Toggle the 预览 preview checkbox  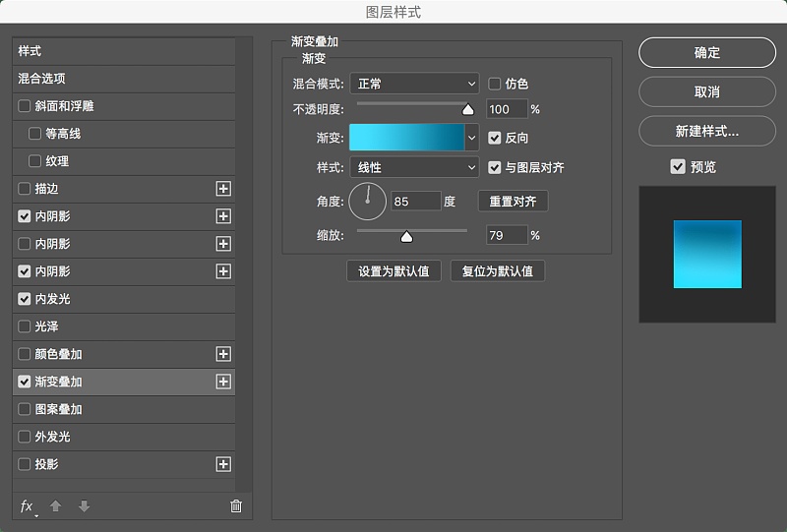click(x=678, y=166)
